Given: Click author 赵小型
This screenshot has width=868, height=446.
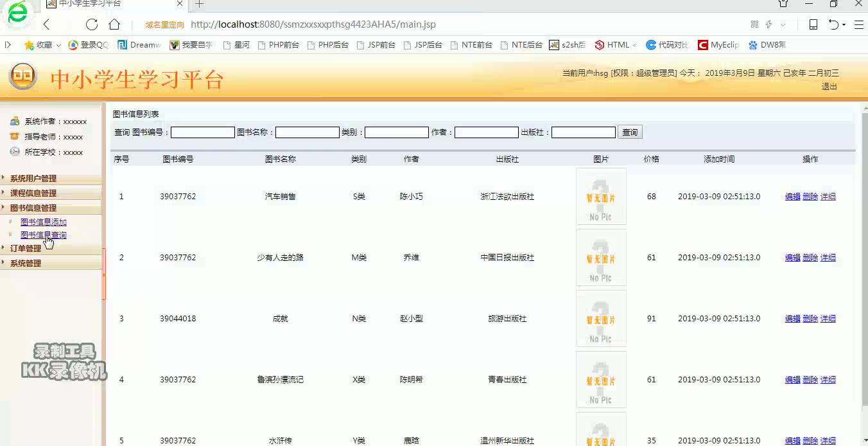Looking at the screenshot, I should [x=412, y=319].
